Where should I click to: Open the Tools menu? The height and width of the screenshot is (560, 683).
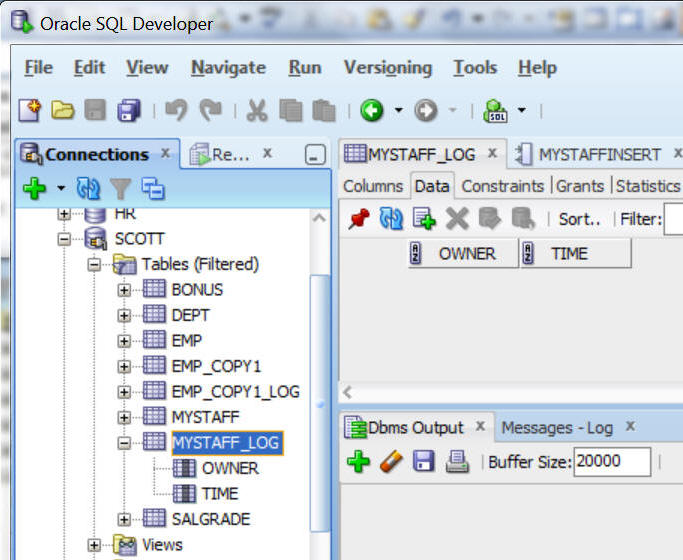point(475,67)
